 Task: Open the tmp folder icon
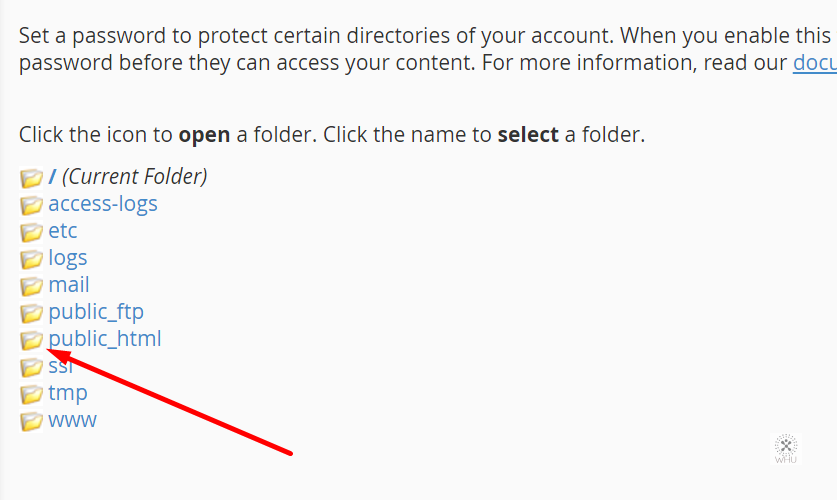tap(31, 394)
